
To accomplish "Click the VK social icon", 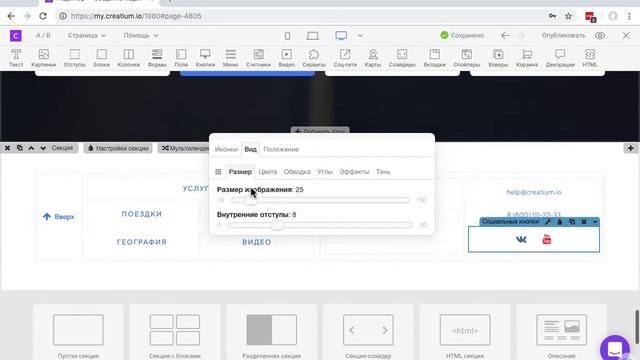I will (521, 239).
